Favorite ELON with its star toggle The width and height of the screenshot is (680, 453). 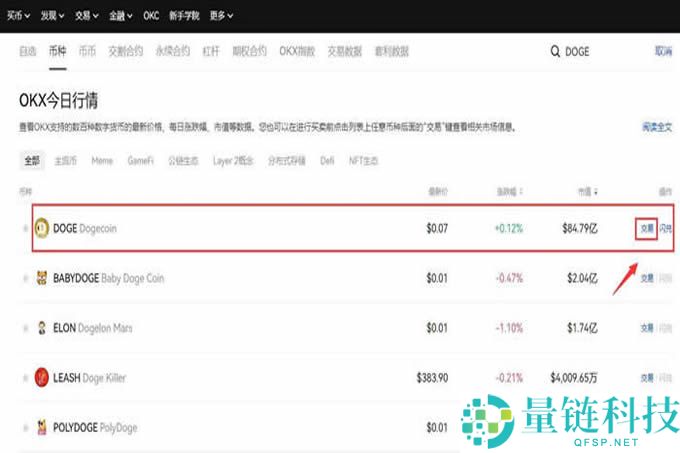25,328
